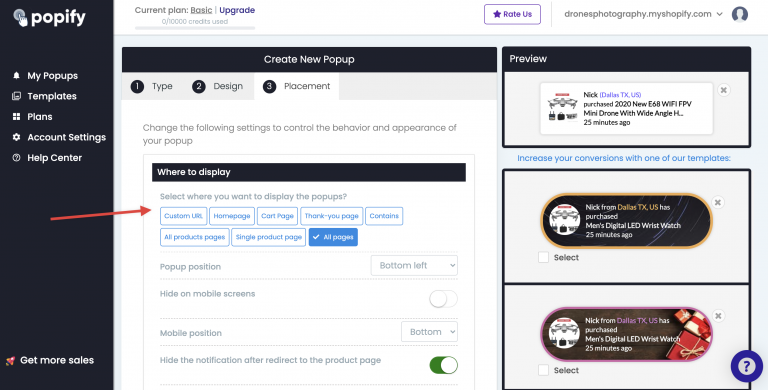This screenshot has height=390, width=768.
Task: Switch to the Type tab
Action: (x=152, y=86)
